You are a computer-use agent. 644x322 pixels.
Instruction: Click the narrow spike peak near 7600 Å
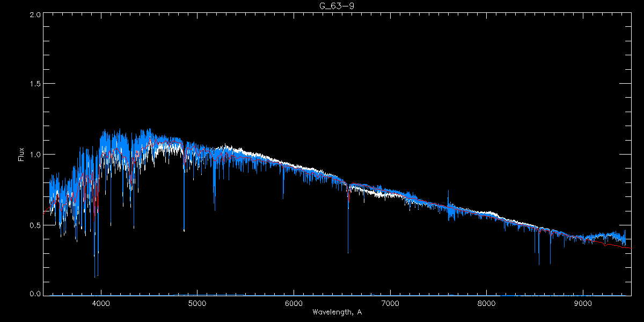click(x=448, y=191)
